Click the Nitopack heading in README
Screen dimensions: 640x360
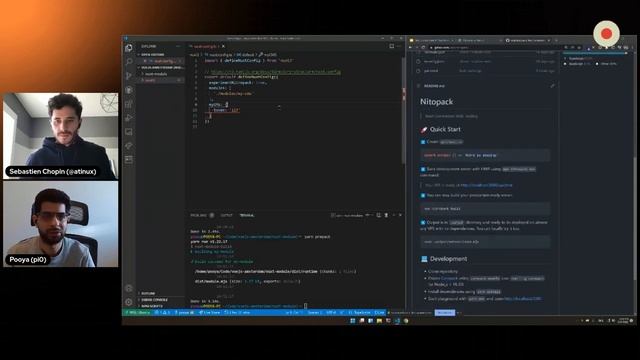click(x=436, y=102)
